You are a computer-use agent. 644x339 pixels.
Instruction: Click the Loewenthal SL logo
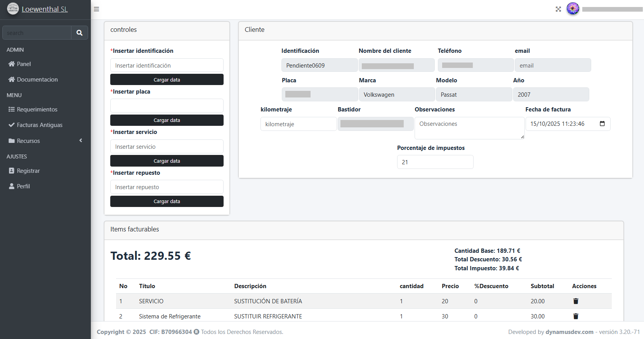coord(13,9)
